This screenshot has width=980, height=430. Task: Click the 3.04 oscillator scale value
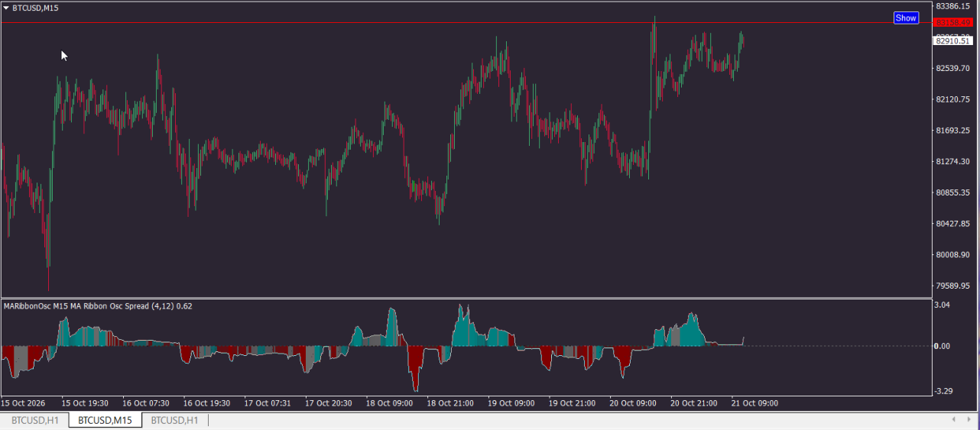point(943,305)
